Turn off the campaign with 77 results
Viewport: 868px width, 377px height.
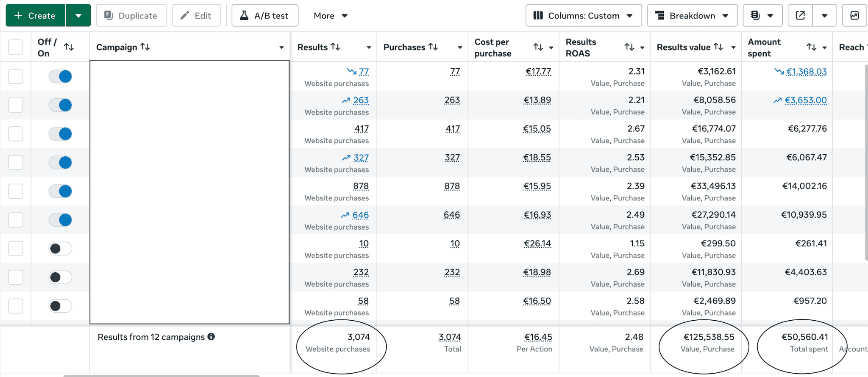(x=60, y=77)
